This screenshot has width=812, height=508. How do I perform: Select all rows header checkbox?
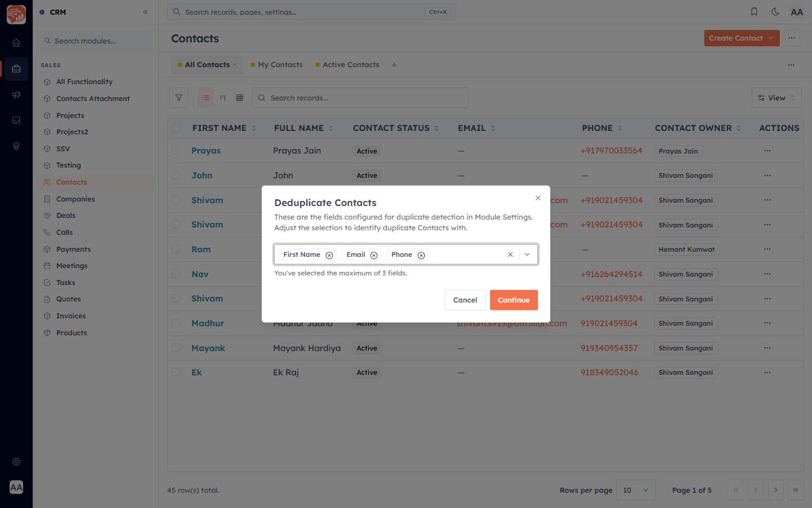point(176,129)
